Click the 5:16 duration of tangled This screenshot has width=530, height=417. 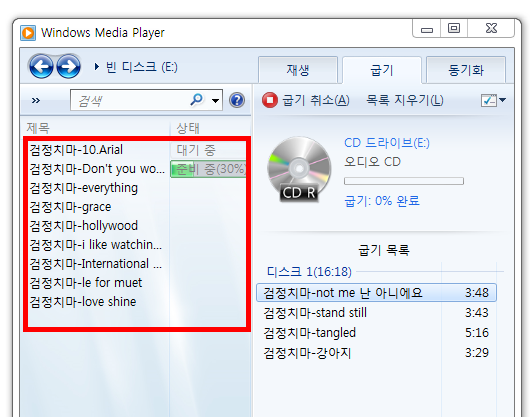[477, 333]
